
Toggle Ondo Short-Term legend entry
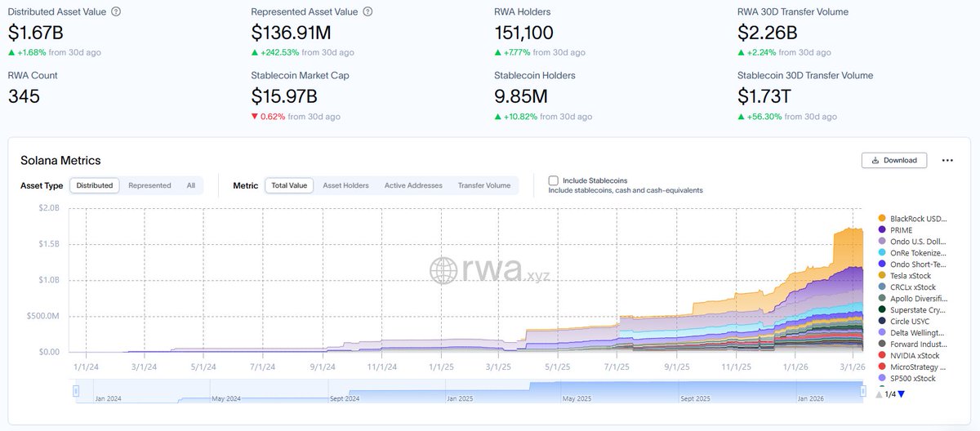[x=912, y=264]
